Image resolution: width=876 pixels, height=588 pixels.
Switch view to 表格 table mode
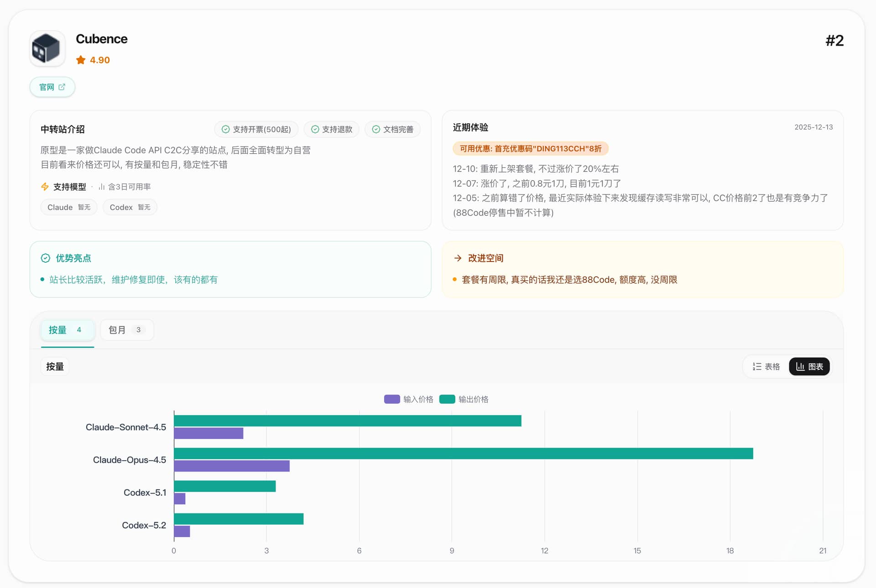(766, 367)
